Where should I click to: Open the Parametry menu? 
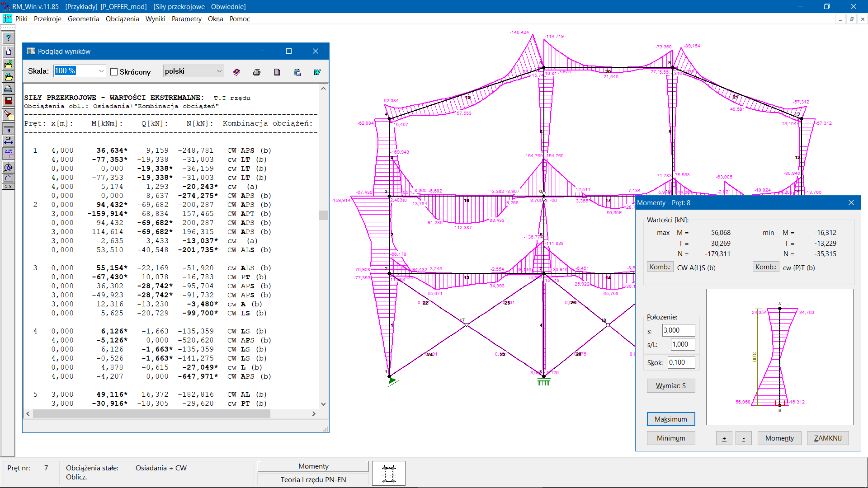pos(187,19)
